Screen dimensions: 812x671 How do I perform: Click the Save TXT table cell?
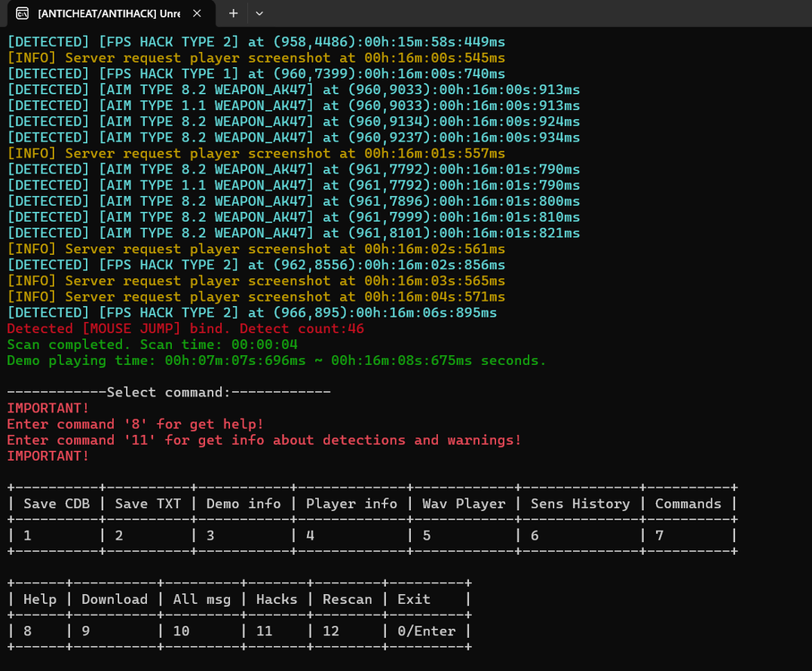coord(148,504)
